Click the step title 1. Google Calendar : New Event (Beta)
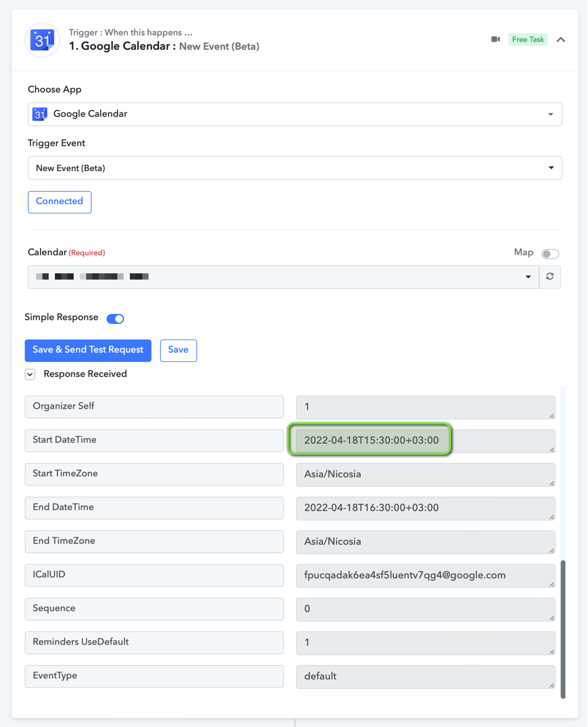Screen dimensions: 588x727 (164, 46)
